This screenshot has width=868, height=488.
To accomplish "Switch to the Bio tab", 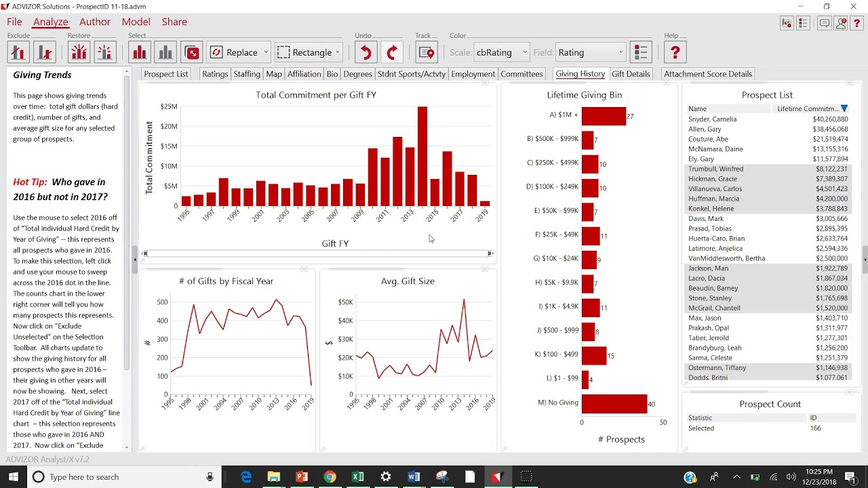I will tap(332, 74).
